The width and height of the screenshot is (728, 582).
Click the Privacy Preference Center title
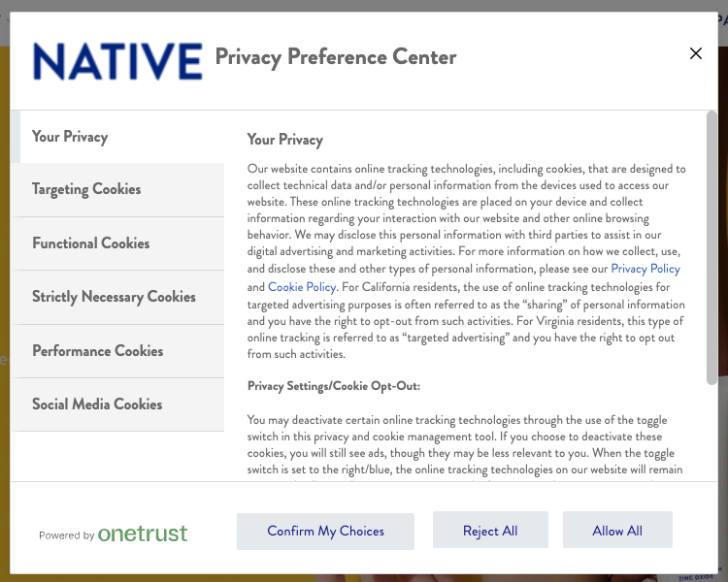336,57
